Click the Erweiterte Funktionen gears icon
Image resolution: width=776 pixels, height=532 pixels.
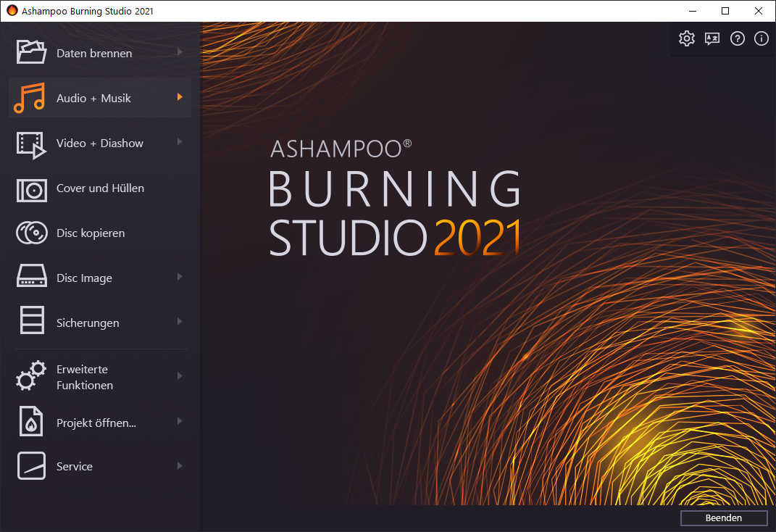click(x=30, y=375)
